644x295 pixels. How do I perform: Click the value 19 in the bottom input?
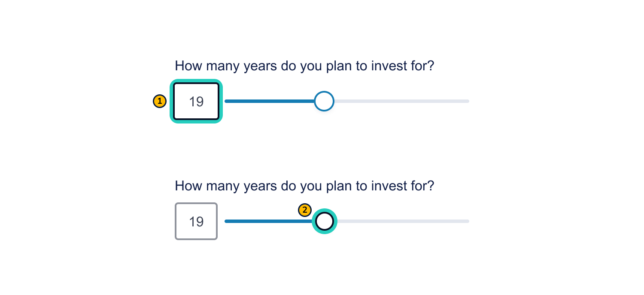coord(196,222)
